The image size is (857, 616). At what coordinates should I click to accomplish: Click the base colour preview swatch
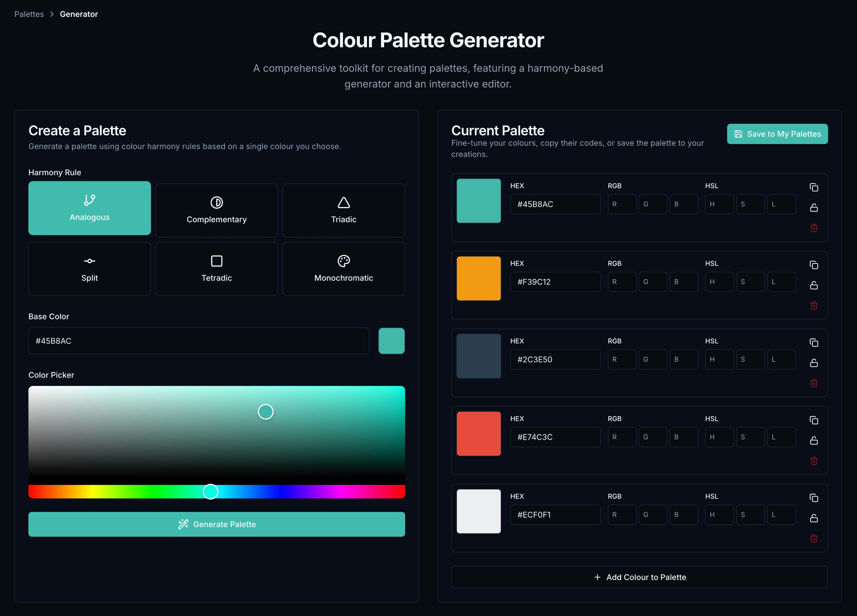pyautogui.click(x=391, y=341)
